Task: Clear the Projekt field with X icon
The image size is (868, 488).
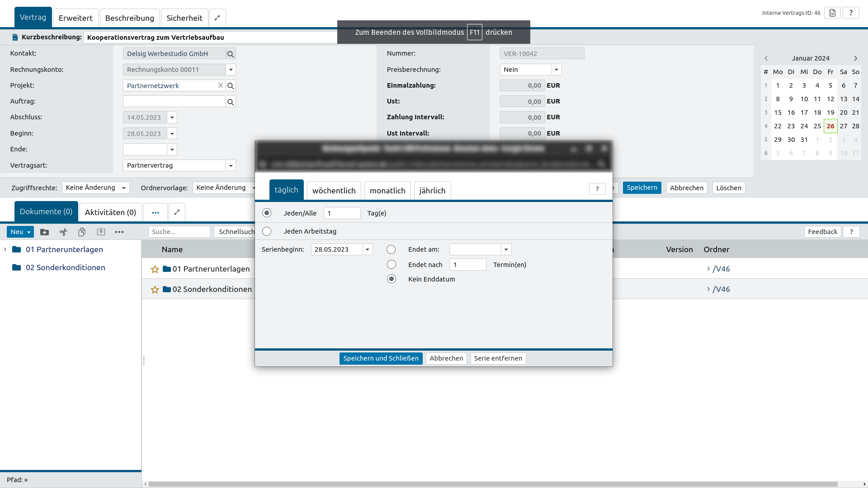Action: (x=220, y=85)
